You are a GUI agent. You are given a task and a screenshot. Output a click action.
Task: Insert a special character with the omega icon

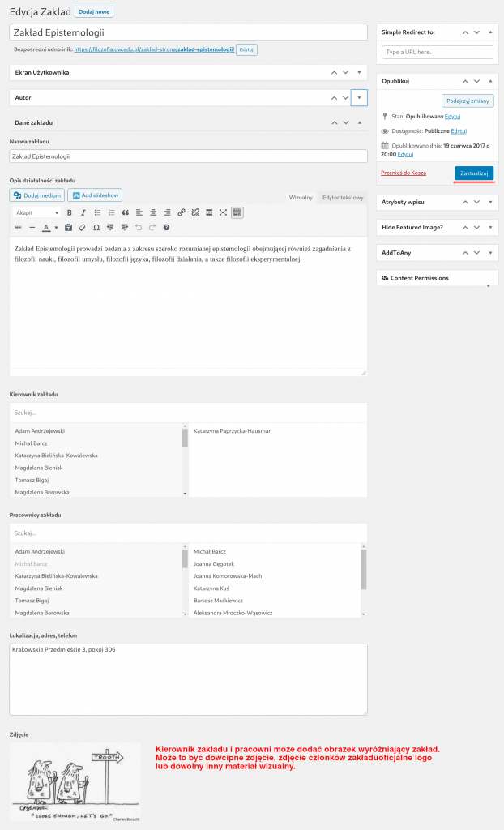pyautogui.click(x=96, y=228)
